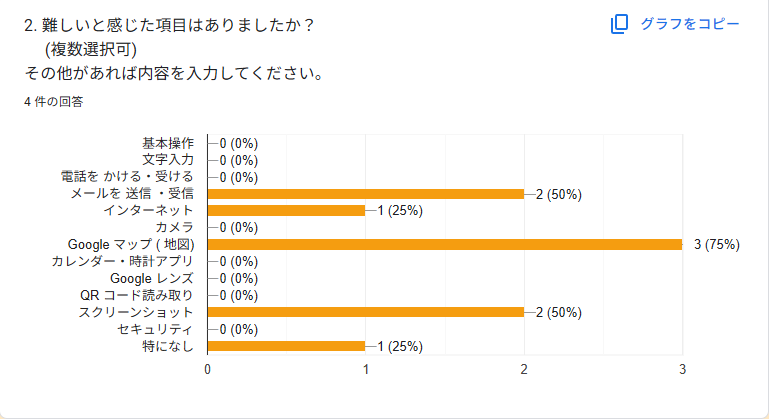Click the 特になし bar

(286, 346)
